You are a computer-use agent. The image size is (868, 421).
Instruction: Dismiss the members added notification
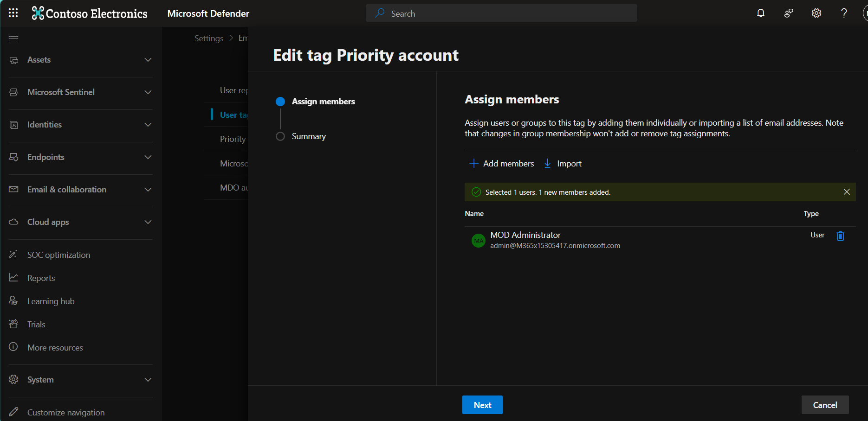(847, 192)
